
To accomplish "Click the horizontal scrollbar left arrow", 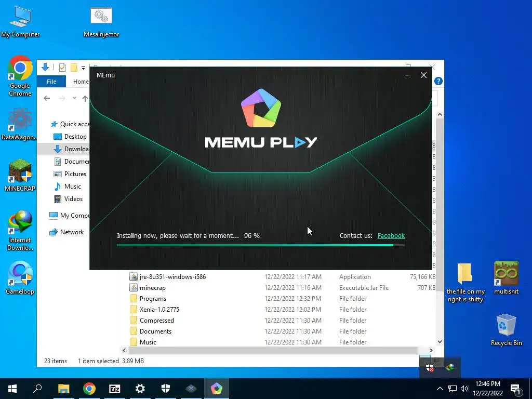I will (124, 351).
